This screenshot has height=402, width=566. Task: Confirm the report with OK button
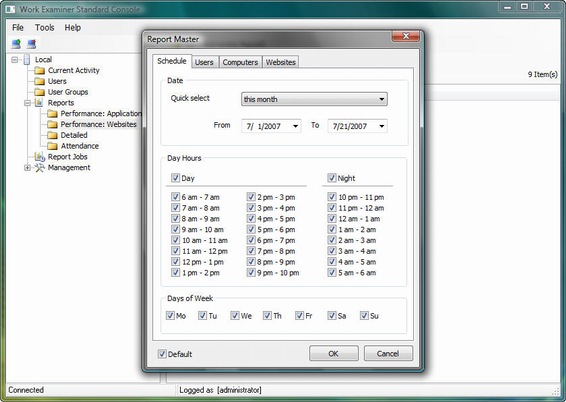coord(334,353)
